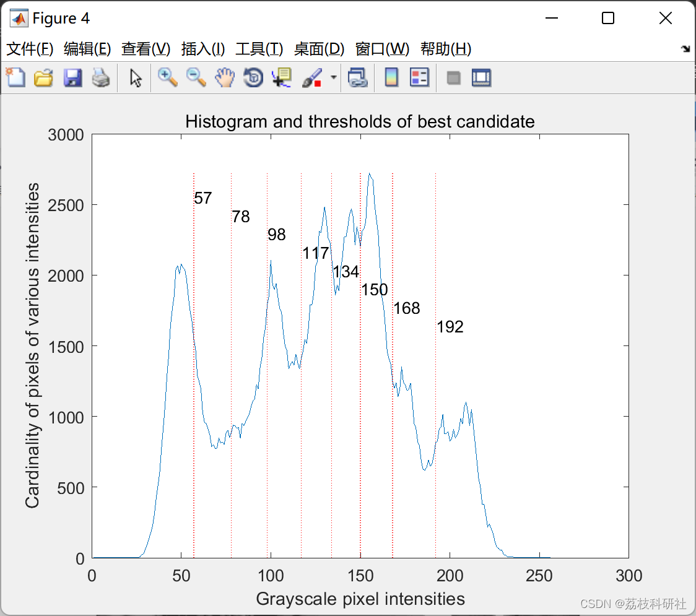This screenshot has height=616, width=696.
Task: Click the Show Plot Tools icon
Action: (481, 77)
